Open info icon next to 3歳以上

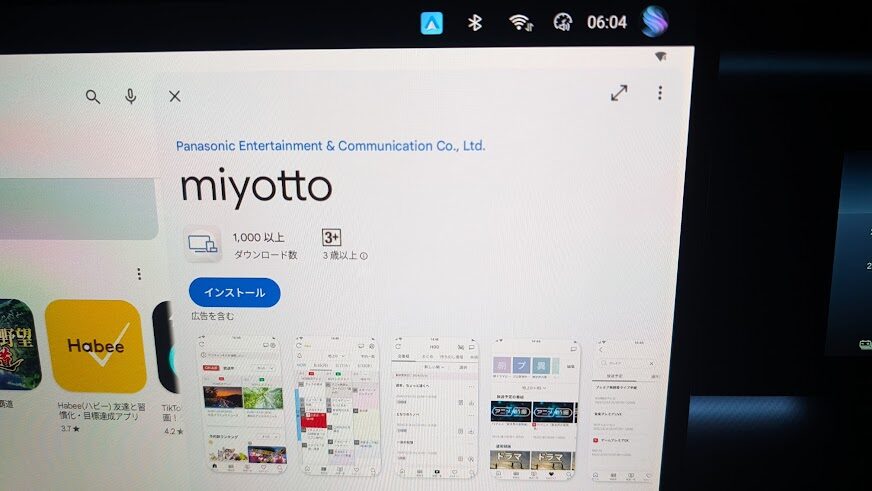pos(364,256)
